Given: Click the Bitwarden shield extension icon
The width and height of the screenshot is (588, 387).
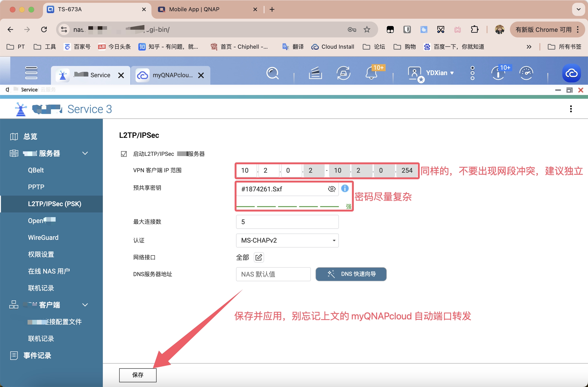Looking at the screenshot, I should pyautogui.click(x=407, y=30).
